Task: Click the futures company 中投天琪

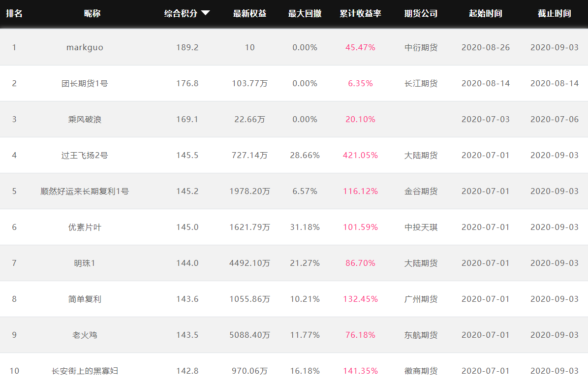Action: coord(421,227)
